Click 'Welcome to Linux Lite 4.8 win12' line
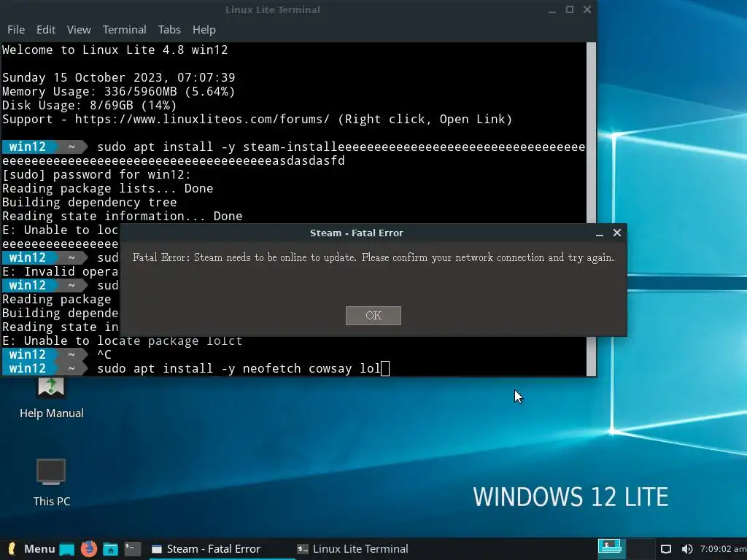Viewport: 747px width, 560px height. pyautogui.click(x=115, y=50)
